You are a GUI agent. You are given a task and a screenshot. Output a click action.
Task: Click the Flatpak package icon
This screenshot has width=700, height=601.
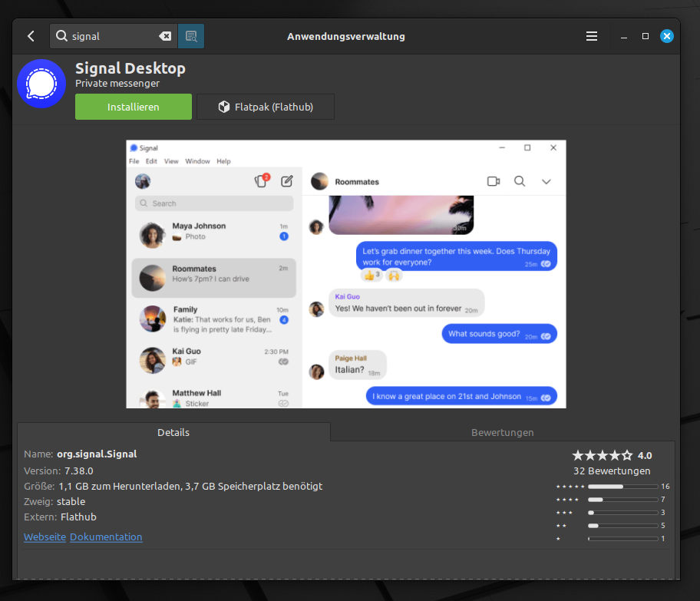[223, 107]
